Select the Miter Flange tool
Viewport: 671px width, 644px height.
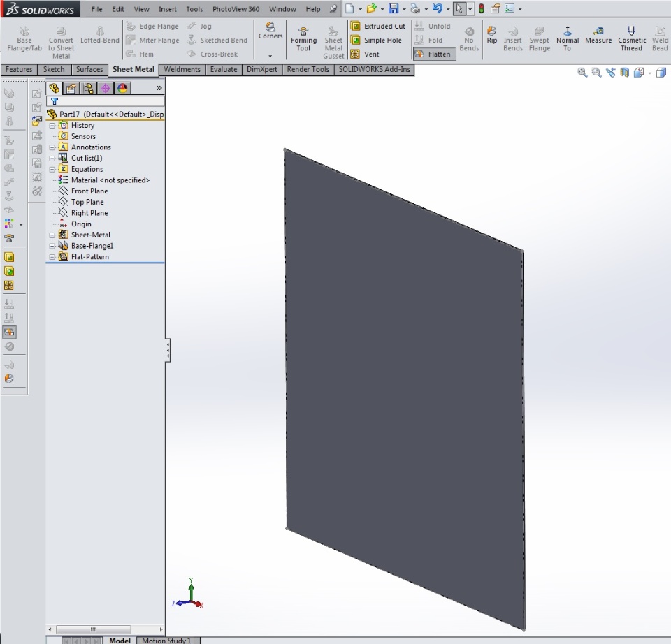coord(152,41)
